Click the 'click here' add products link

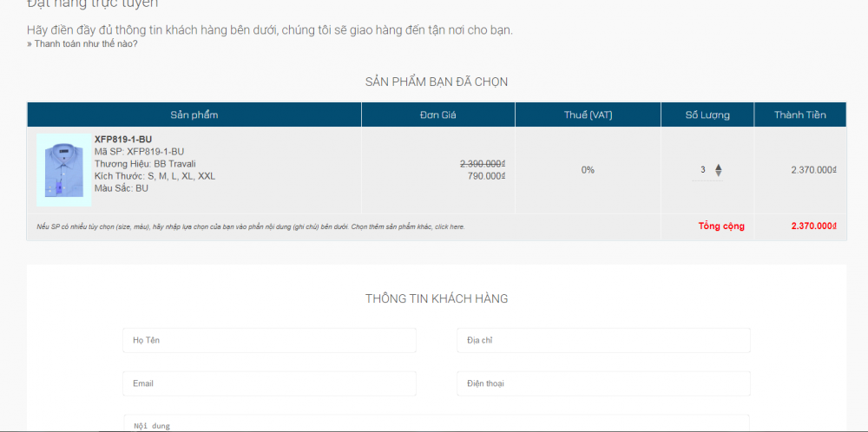[450, 226]
